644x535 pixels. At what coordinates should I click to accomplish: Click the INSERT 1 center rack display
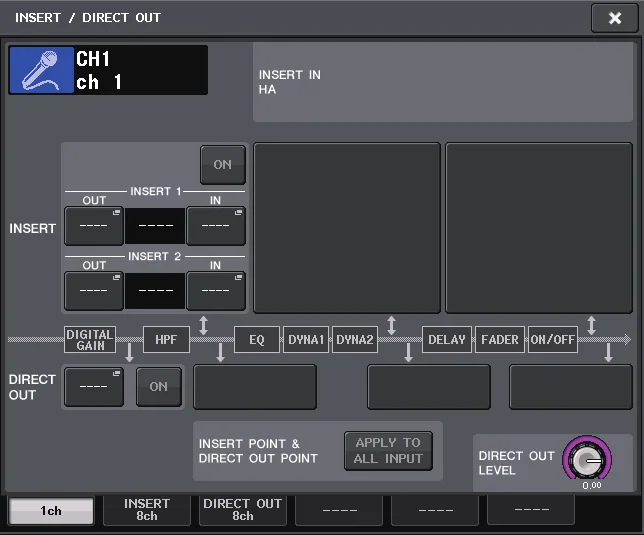click(x=155, y=226)
